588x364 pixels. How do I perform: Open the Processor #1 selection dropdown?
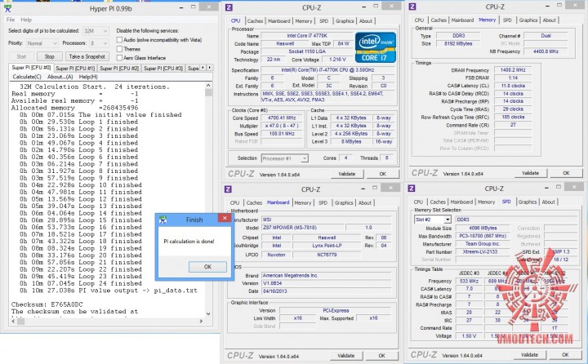pos(285,158)
